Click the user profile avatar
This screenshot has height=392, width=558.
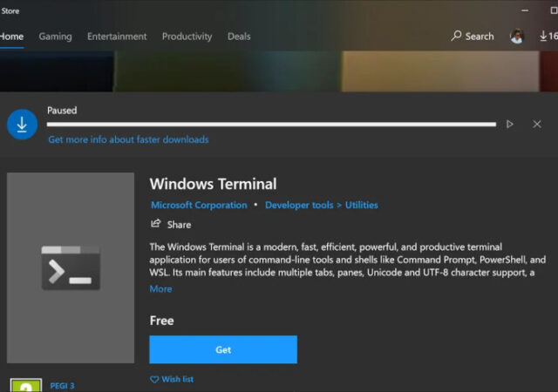(x=516, y=36)
